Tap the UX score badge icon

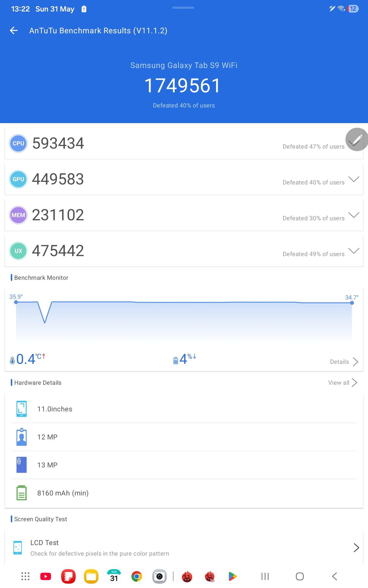click(x=18, y=251)
